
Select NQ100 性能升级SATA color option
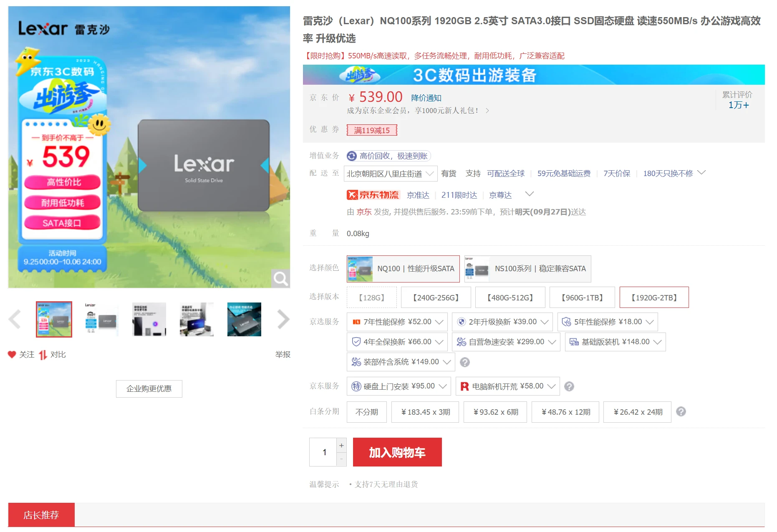click(403, 269)
